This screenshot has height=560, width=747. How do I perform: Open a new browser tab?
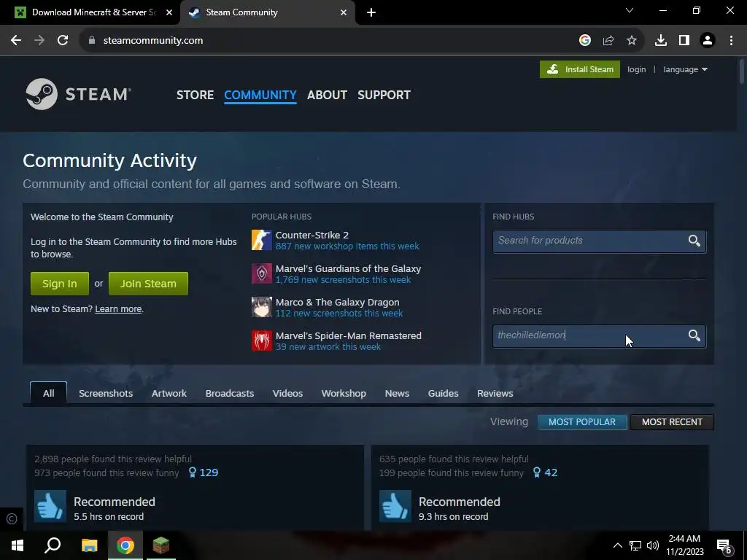pyautogui.click(x=371, y=13)
